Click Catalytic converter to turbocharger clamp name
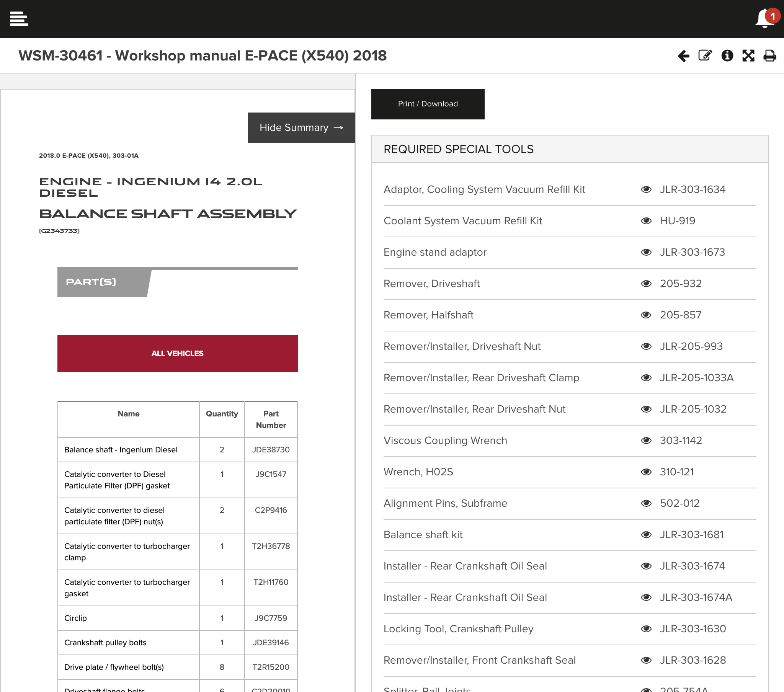The width and height of the screenshot is (784, 692). pyautogui.click(x=127, y=552)
